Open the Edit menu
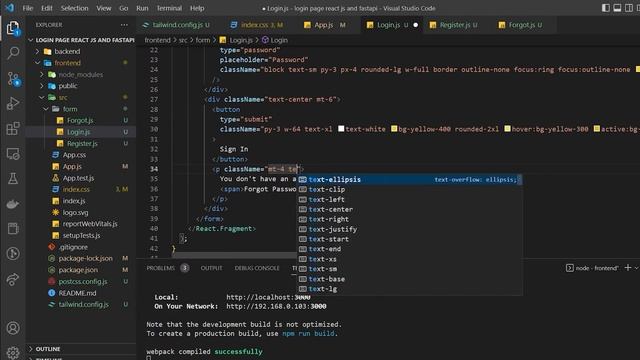The width and height of the screenshot is (640, 360). 47,8
